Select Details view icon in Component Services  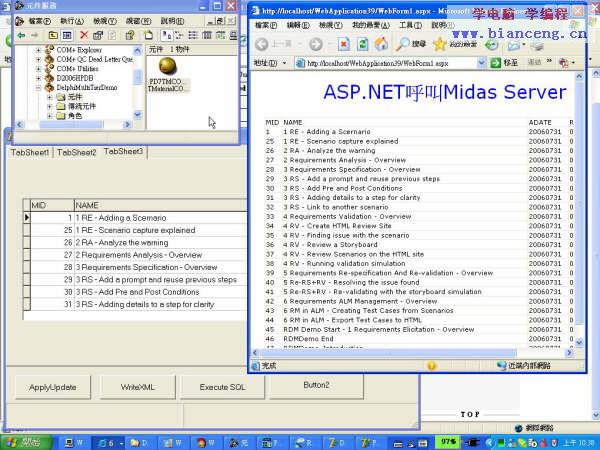pos(207,36)
